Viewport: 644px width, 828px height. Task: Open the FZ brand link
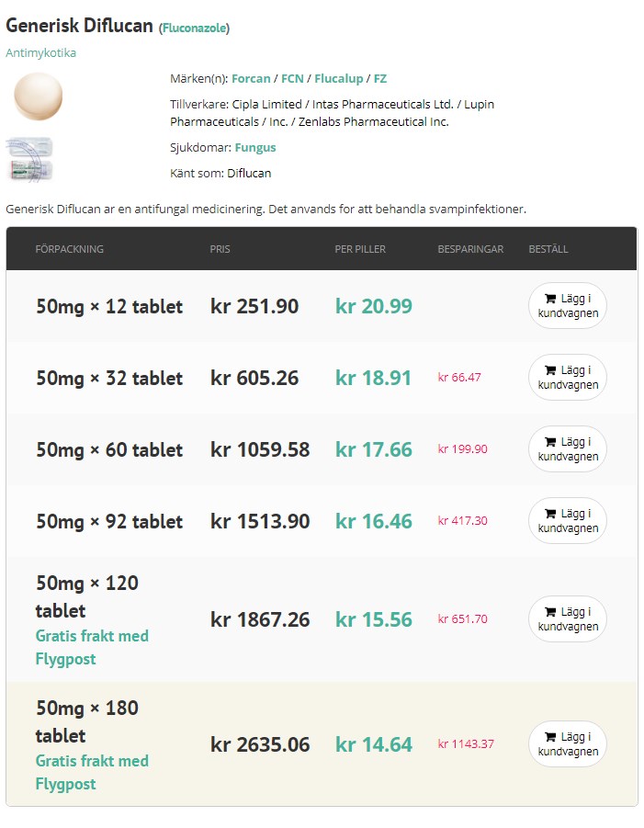click(380, 79)
